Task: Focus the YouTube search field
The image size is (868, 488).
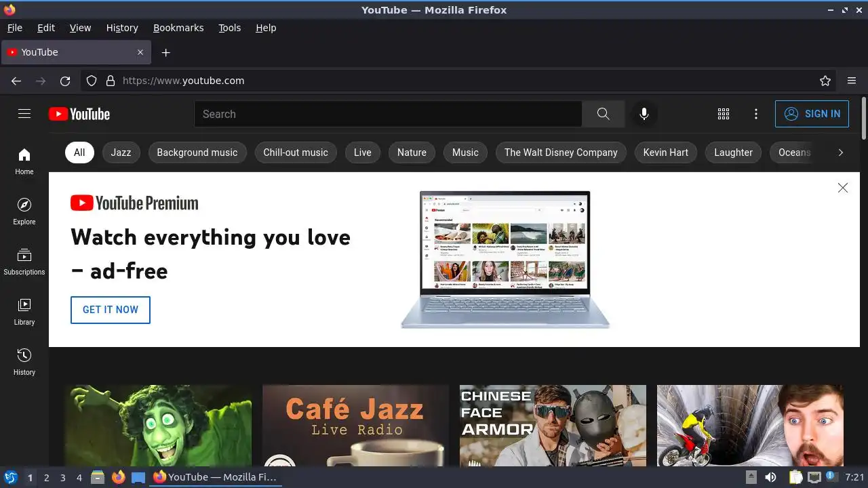Action: point(388,114)
